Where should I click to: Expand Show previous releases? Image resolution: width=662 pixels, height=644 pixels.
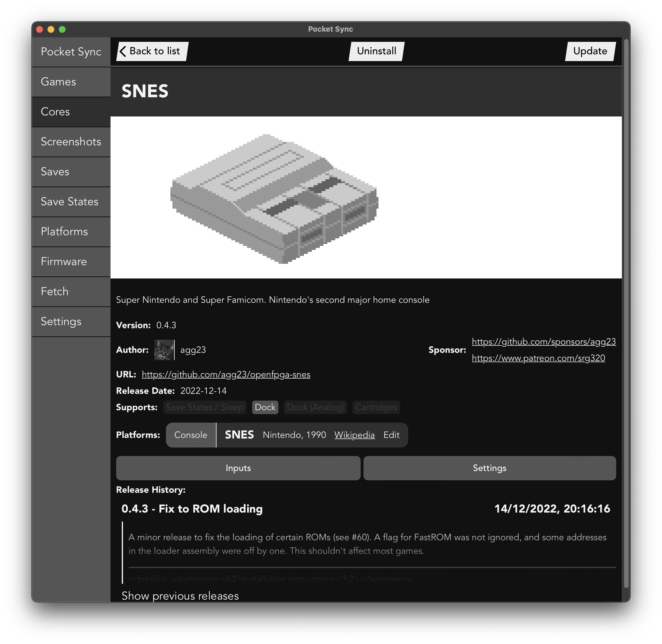(180, 596)
